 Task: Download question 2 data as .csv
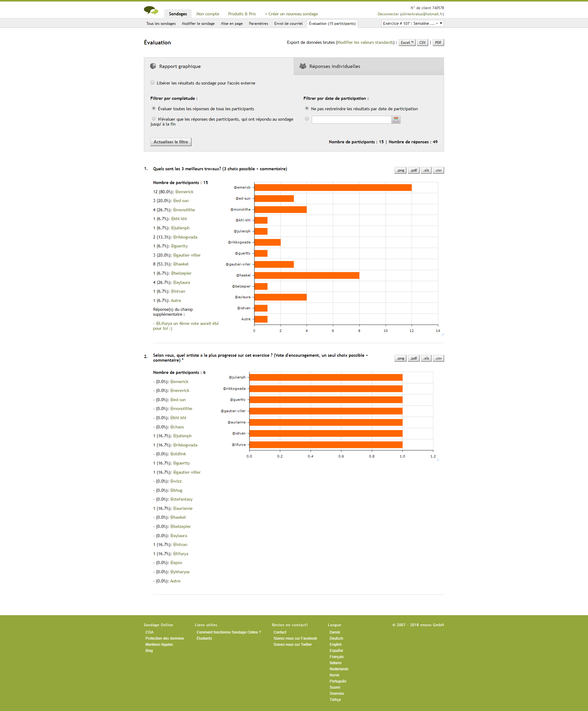[438, 358]
